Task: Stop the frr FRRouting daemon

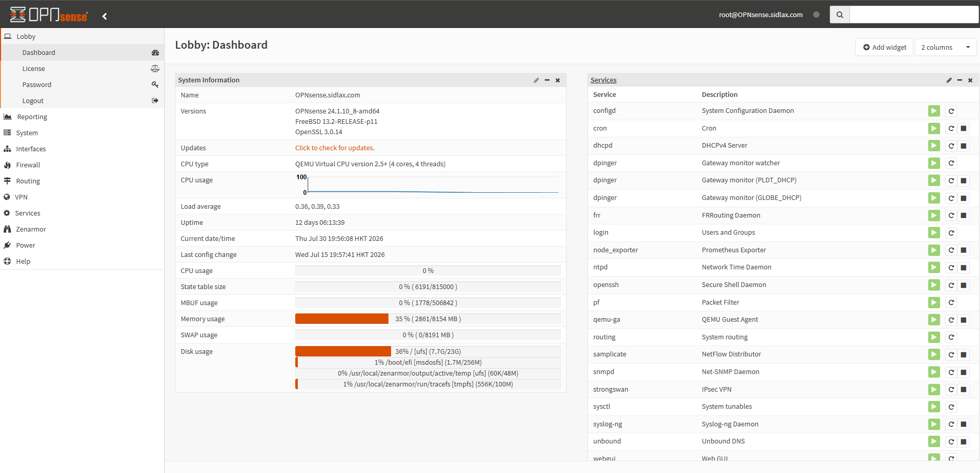Action: click(963, 216)
